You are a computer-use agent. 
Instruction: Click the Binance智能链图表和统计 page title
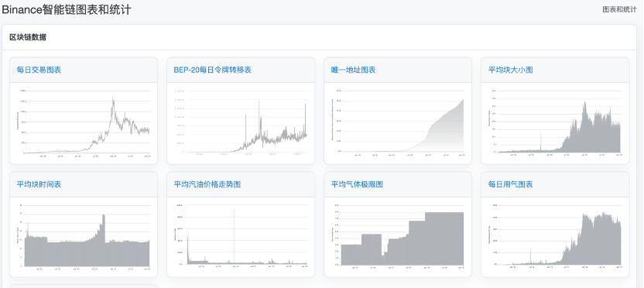click(67, 9)
